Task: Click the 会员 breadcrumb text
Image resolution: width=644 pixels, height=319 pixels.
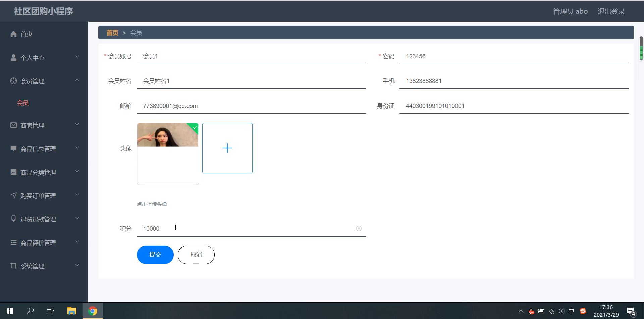Action: pos(136,33)
